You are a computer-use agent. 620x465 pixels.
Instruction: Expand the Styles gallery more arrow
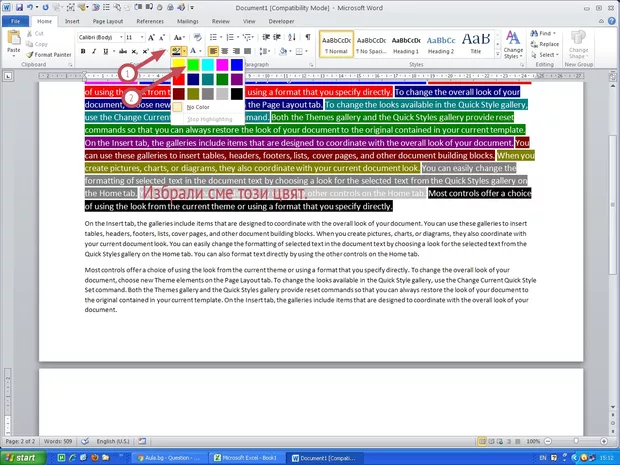(493, 55)
